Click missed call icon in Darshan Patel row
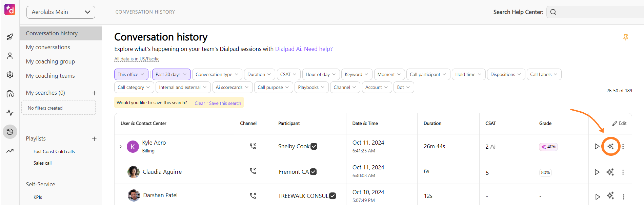This screenshot has height=205, width=644. coord(253,195)
